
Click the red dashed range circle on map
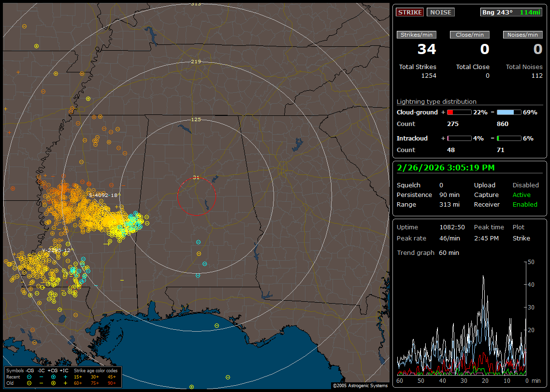tap(196, 178)
